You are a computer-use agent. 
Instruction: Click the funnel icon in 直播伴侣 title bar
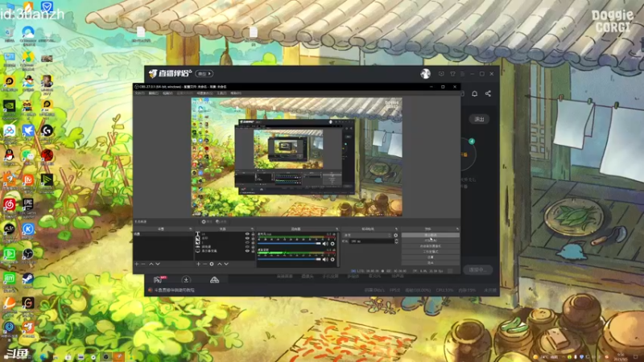tap(452, 74)
